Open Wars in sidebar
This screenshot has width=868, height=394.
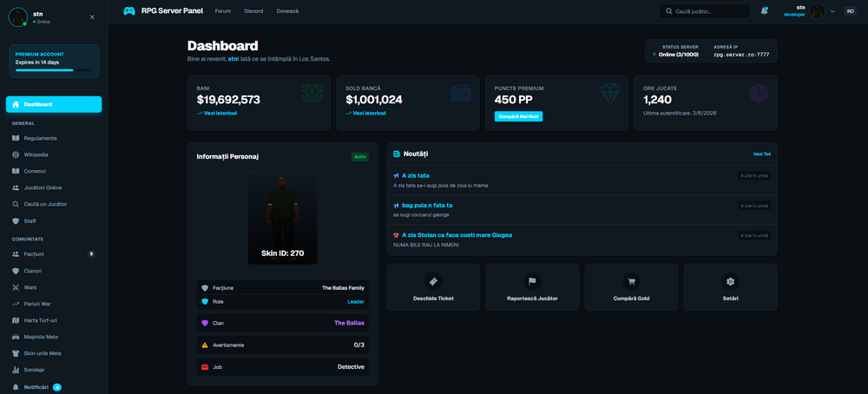pos(54,287)
